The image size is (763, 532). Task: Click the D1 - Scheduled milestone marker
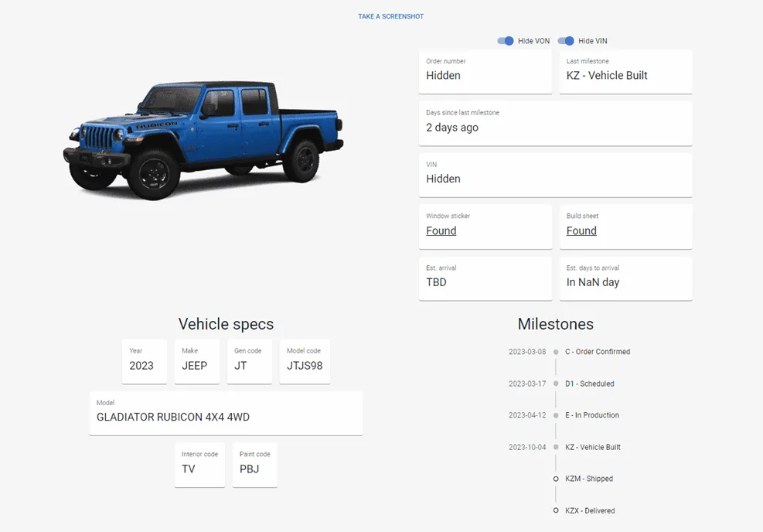point(556,384)
